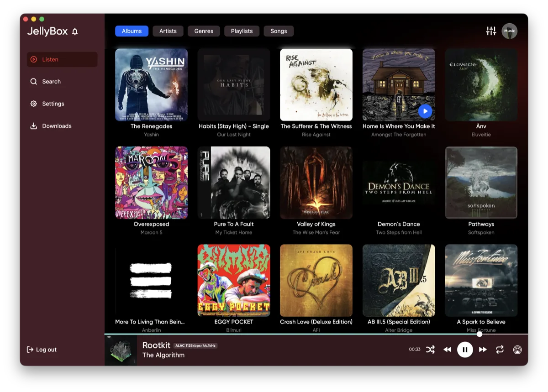Screen dimensions: 548x392
Task: Click The Algorithm artist in player bar
Action: point(163,355)
